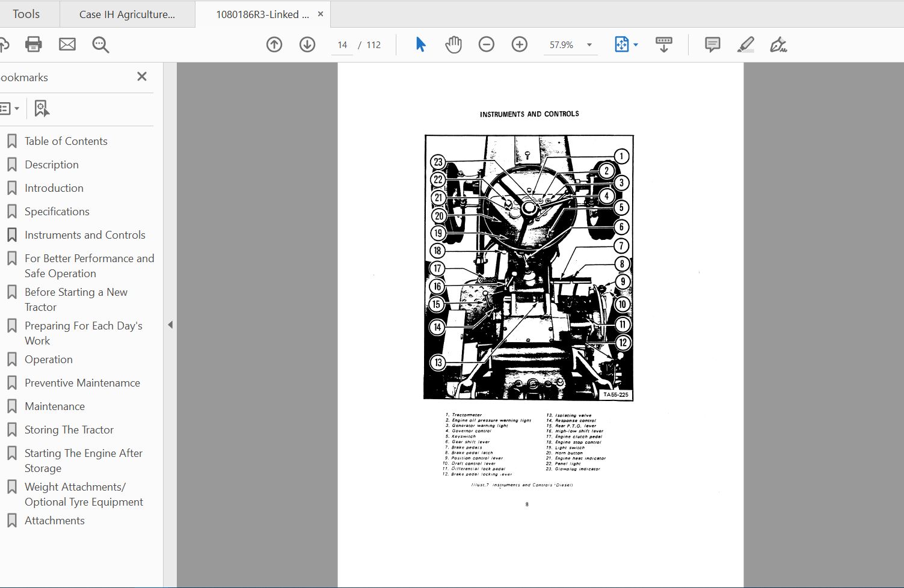Click the page number input field

342,45
